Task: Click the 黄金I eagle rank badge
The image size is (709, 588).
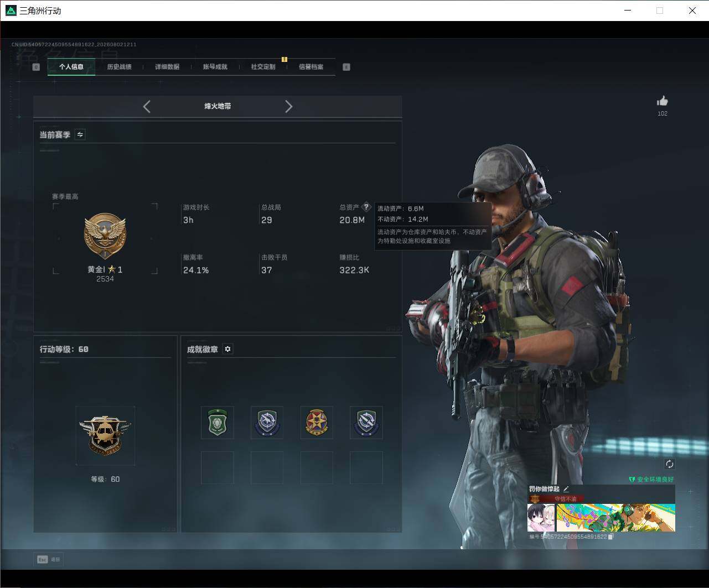Action: tap(105, 236)
